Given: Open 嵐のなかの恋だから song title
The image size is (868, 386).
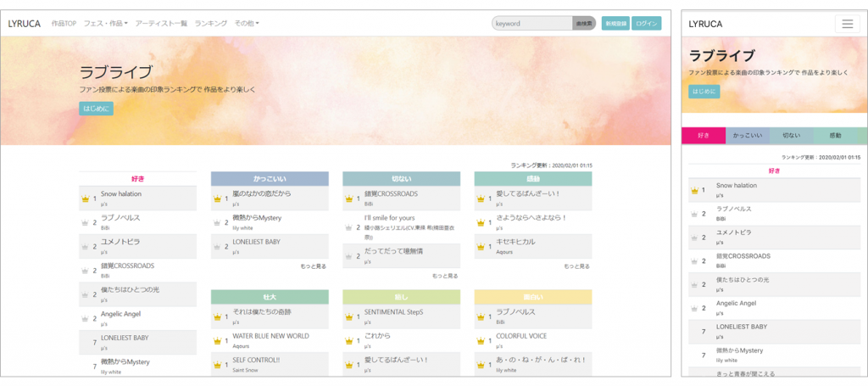Looking at the screenshot, I should point(262,193).
